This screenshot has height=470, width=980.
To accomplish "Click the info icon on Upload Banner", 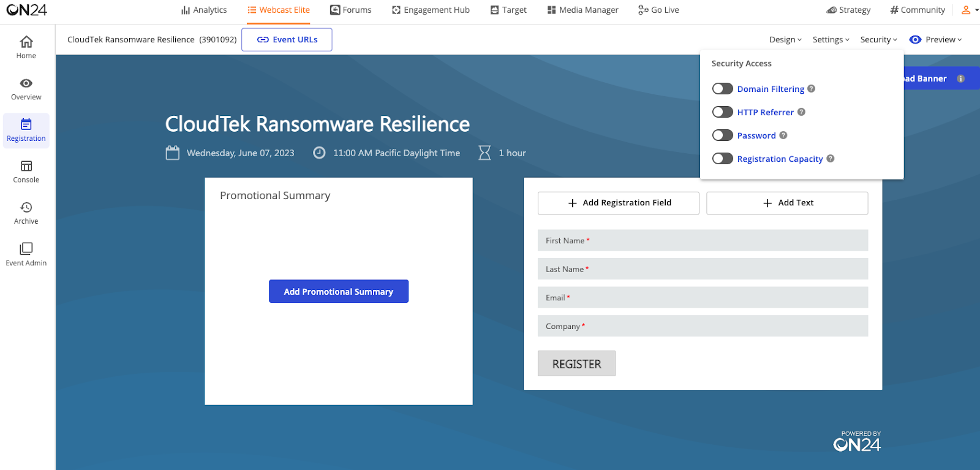I will [x=960, y=78].
